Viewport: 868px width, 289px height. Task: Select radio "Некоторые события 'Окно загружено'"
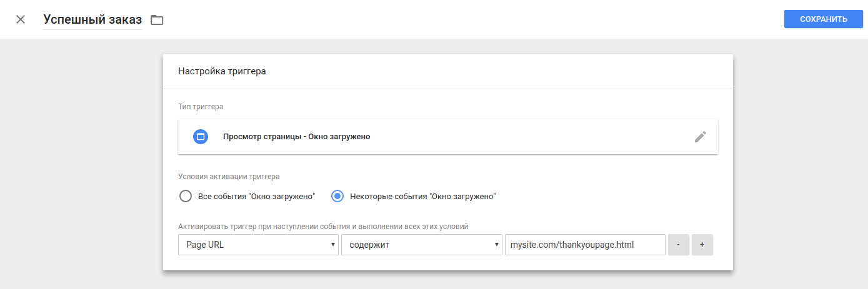(337, 196)
